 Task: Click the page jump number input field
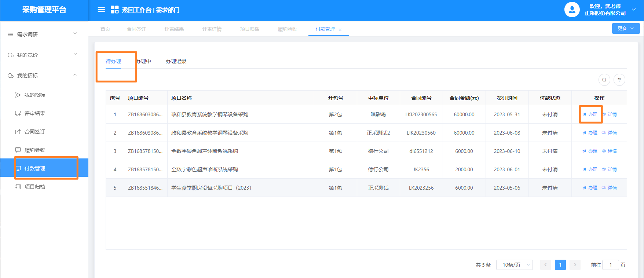[x=611, y=265]
